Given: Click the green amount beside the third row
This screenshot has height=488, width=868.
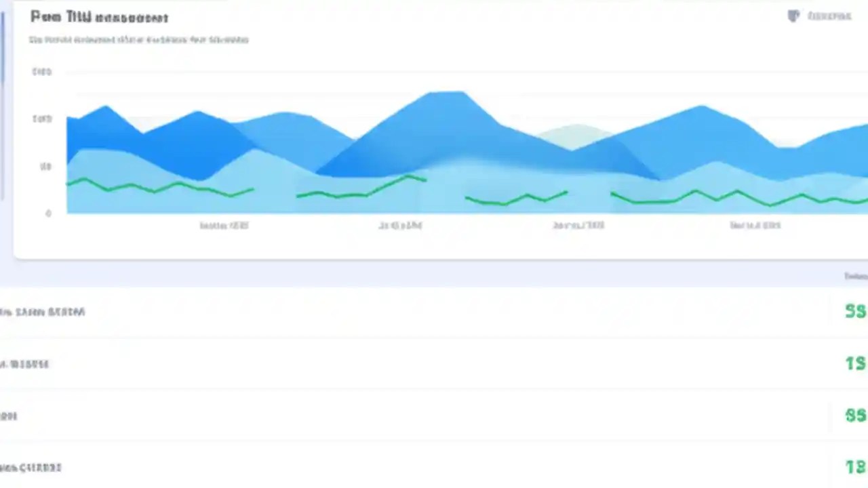Looking at the screenshot, I should 855,415.
